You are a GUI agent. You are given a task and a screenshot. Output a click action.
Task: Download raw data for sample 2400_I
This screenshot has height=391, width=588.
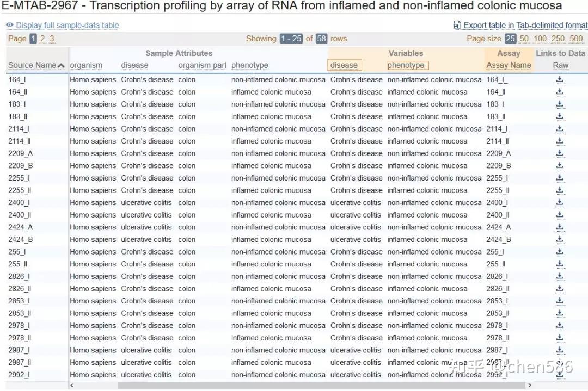coord(560,203)
